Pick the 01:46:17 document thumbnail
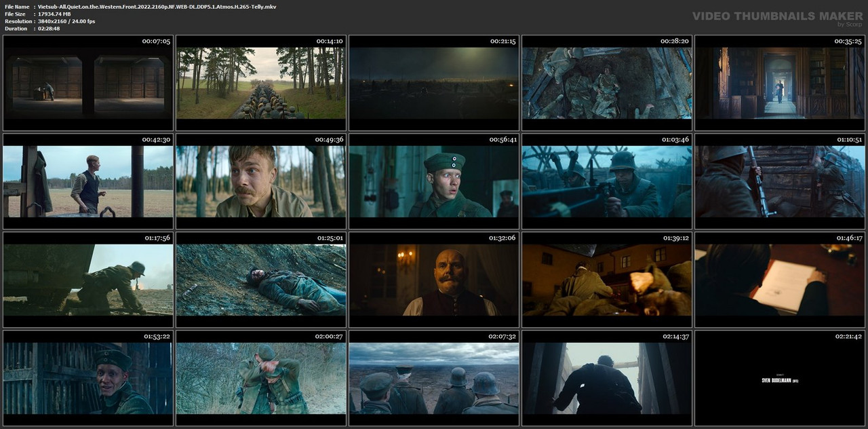Viewport: 868px width, 429px height. coord(780,280)
